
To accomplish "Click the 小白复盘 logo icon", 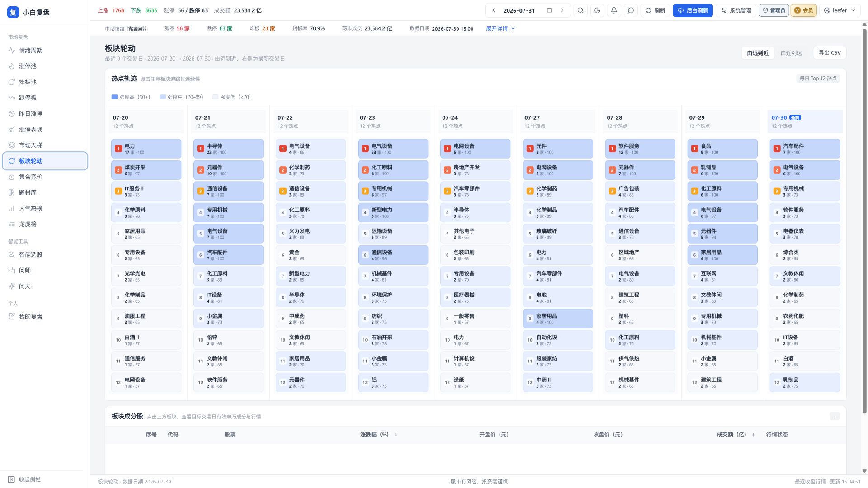I will click(x=13, y=12).
